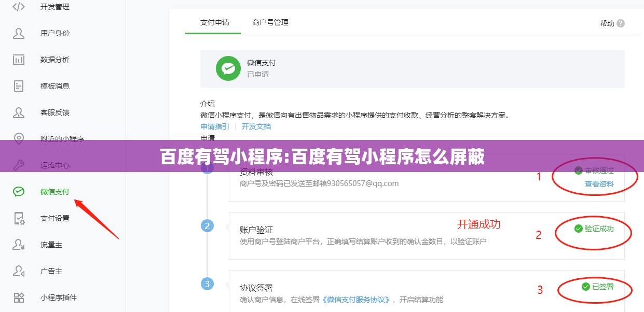This screenshot has height=312, width=644.
Task: Click the 使用商户号登陆商户平台 description text
Action: [363, 242]
